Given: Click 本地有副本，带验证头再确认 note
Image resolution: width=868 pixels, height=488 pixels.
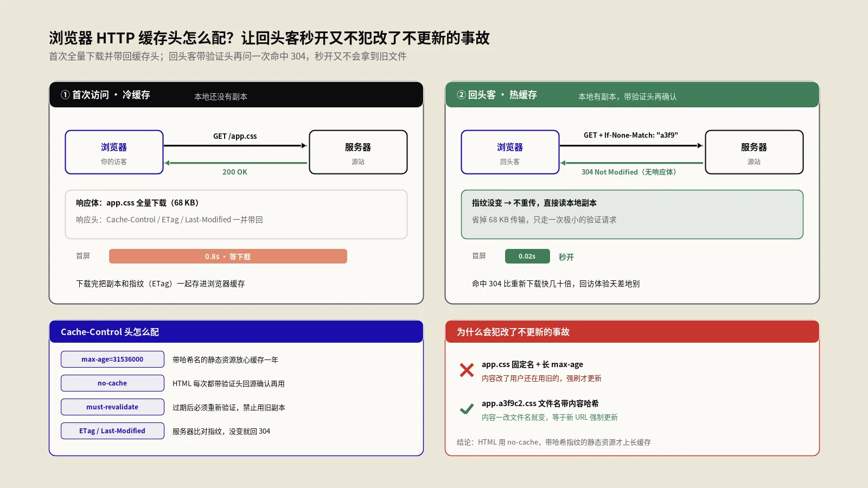Looking at the screenshot, I should [628, 97].
